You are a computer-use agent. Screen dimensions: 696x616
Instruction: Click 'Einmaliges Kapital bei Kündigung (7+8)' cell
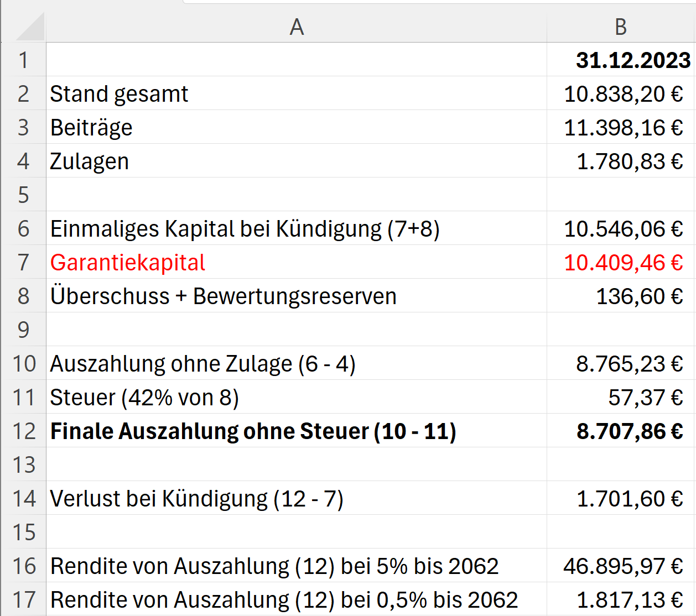(x=245, y=229)
